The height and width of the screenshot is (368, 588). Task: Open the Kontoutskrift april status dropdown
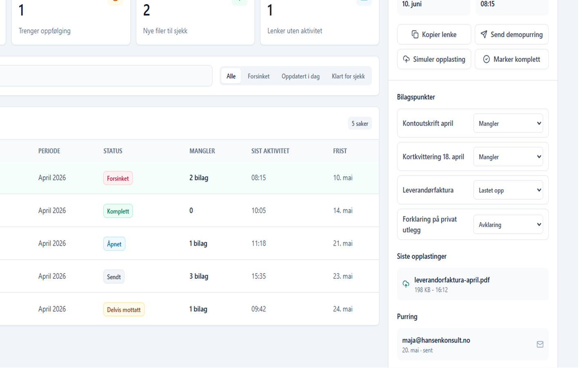pyautogui.click(x=508, y=123)
